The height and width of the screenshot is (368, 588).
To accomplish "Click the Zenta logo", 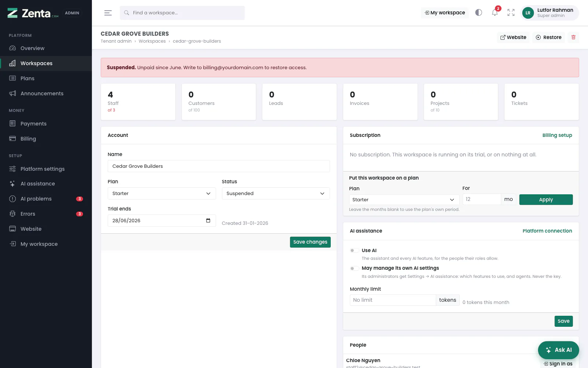I will (x=33, y=13).
